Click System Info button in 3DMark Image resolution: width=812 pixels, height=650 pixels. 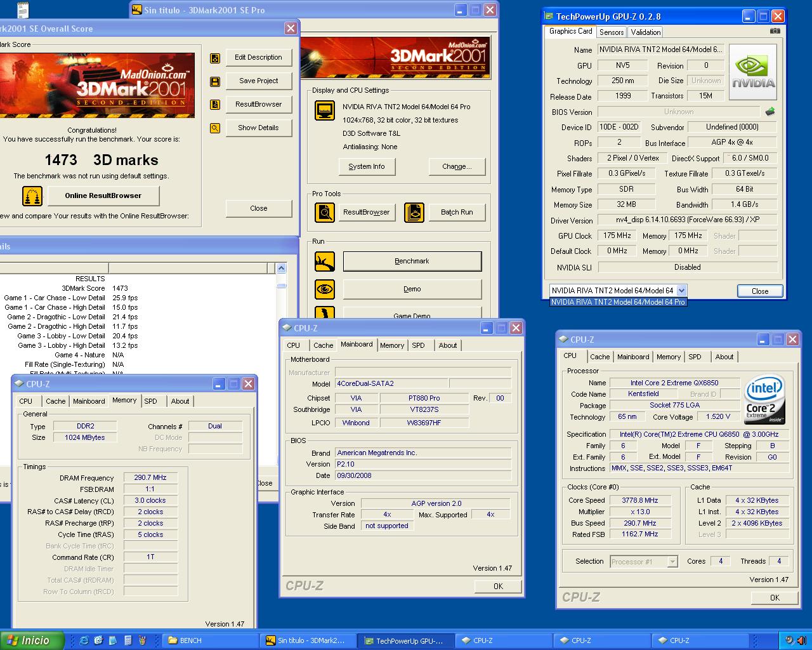[x=367, y=167]
